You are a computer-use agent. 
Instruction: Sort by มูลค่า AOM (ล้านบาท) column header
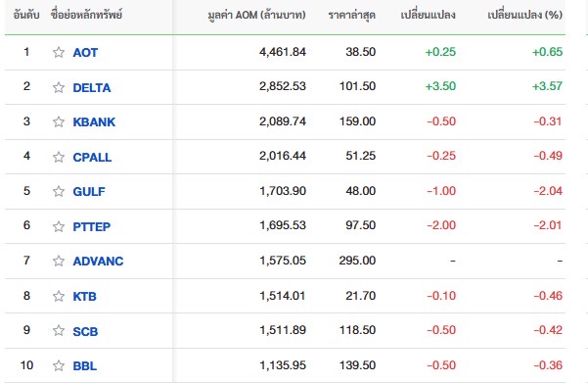click(257, 15)
